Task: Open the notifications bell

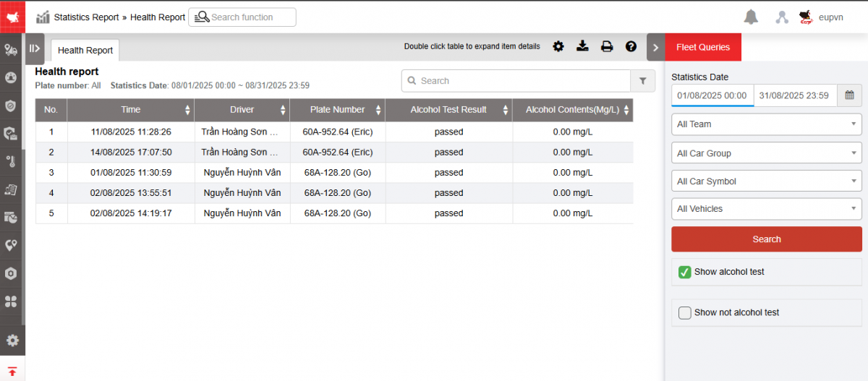Action: tap(751, 17)
